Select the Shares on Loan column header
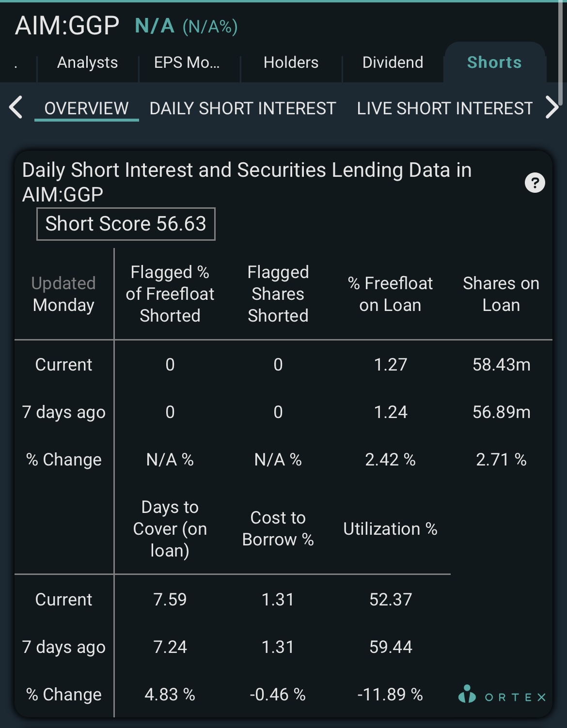Screen dimensions: 567x728 click(x=501, y=294)
